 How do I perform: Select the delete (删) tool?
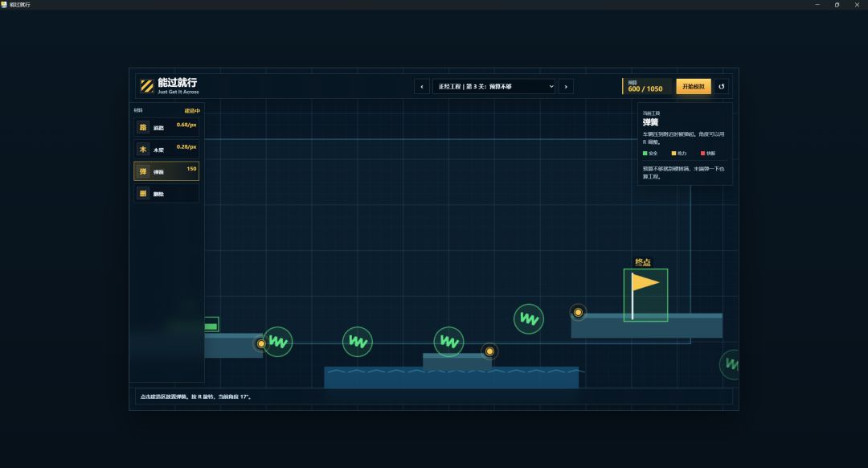coord(166,193)
